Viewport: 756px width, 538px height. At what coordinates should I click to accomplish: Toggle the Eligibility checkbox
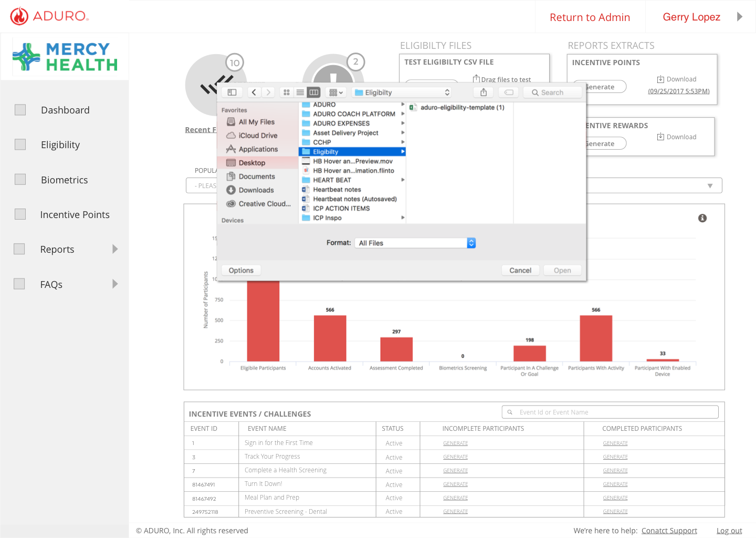coord(20,144)
